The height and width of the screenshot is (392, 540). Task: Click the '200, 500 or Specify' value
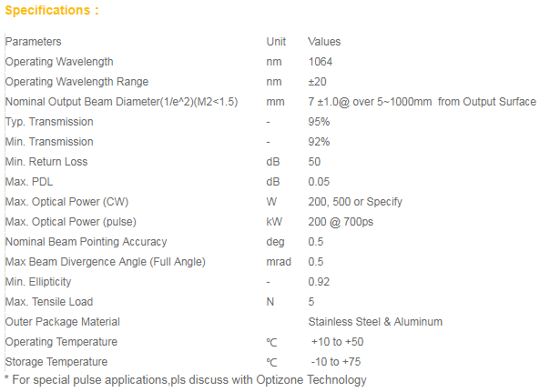[355, 202]
